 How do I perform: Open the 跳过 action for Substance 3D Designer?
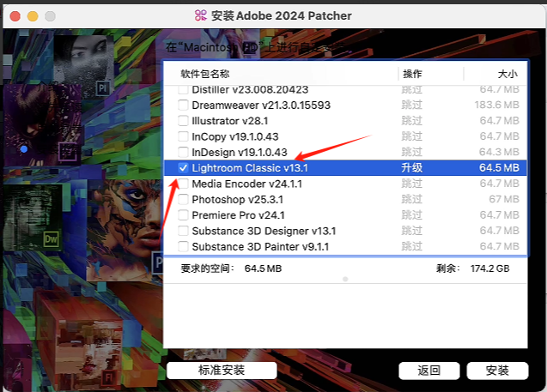[411, 231]
